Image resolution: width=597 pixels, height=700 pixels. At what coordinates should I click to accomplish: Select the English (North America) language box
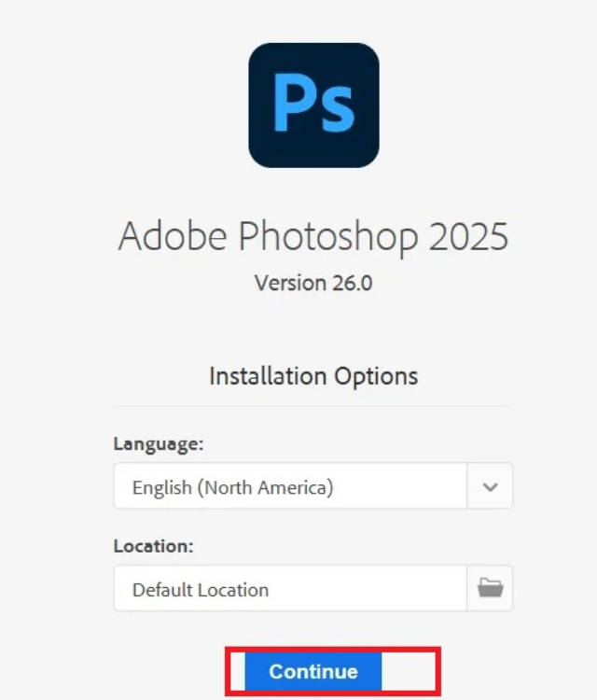coord(290,486)
